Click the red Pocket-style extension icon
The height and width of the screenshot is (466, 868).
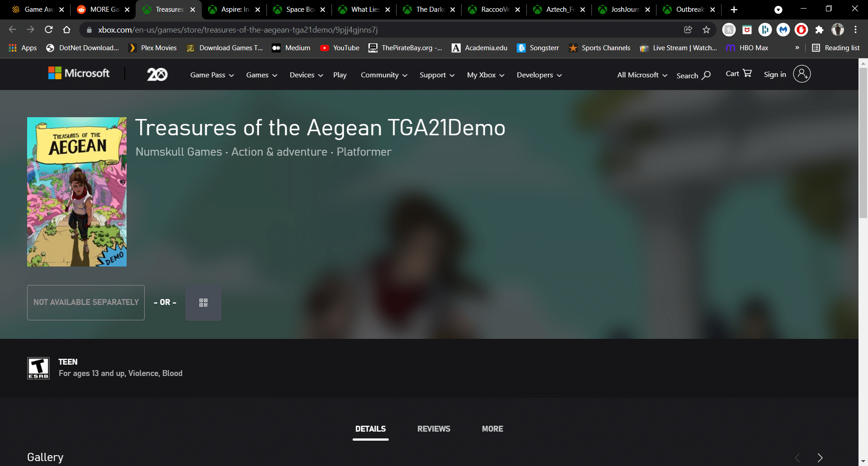pyautogui.click(x=747, y=29)
